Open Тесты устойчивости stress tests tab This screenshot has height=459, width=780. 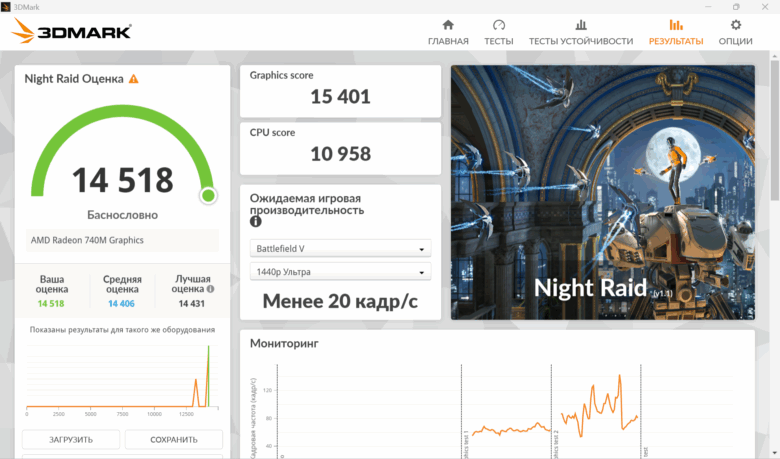(581, 32)
